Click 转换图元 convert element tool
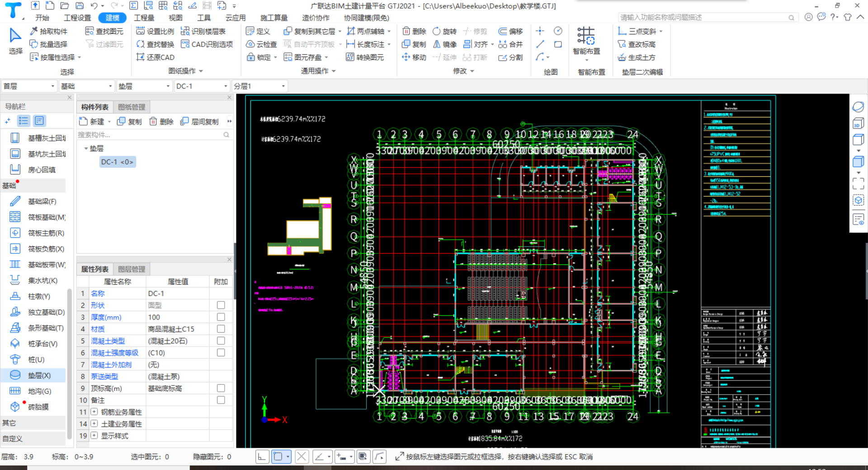Viewport: 868px width, 470px height. coord(365,57)
